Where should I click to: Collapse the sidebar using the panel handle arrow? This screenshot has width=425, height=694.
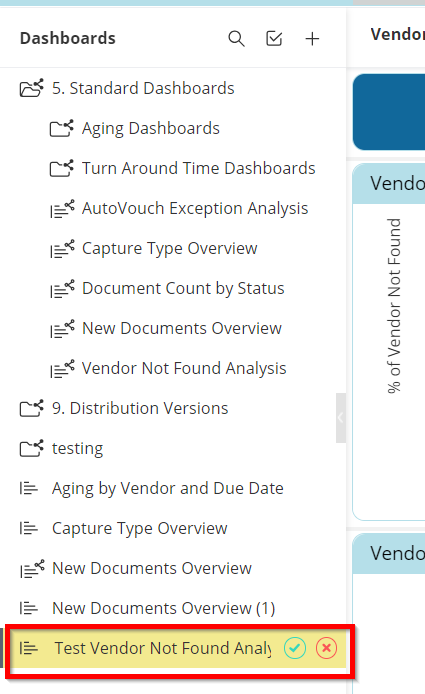click(x=340, y=417)
